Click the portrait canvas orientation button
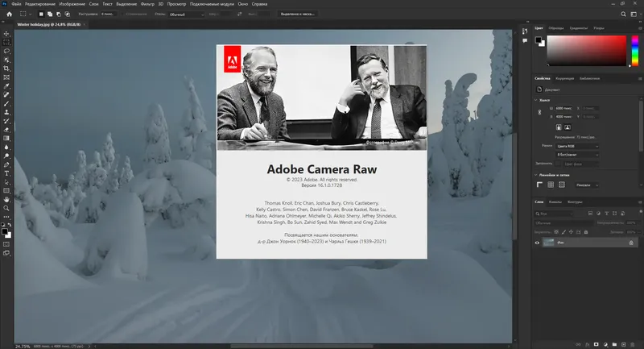Screen dimensions: 644x349 pos(559,127)
